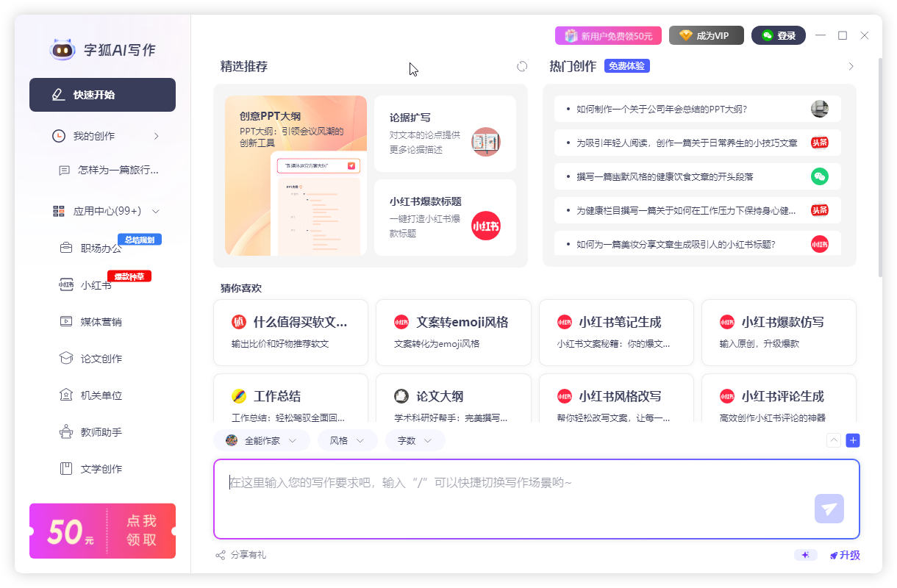Open 小红书风格改写 card
Viewport: 897px width, 588px height.
click(x=616, y=398)
